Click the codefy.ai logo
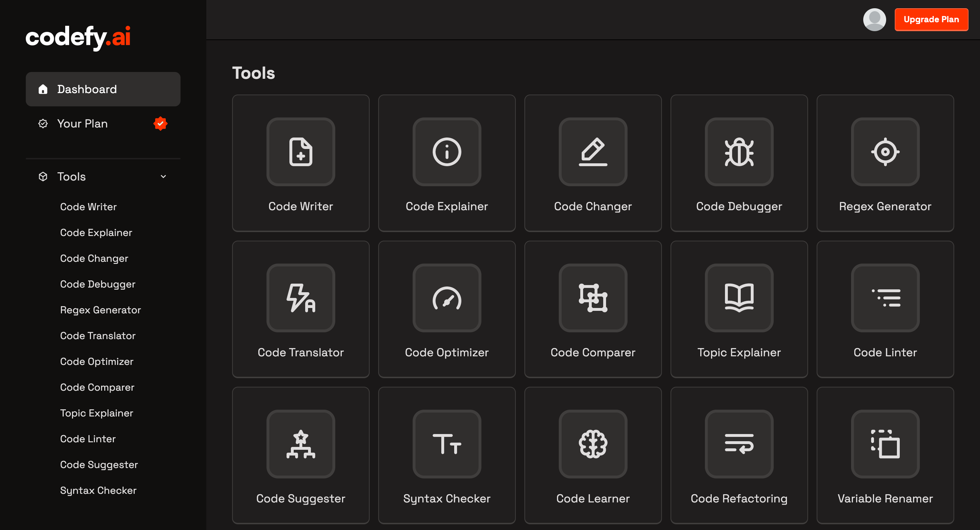 pyautogui.click(x=78, y=37)
